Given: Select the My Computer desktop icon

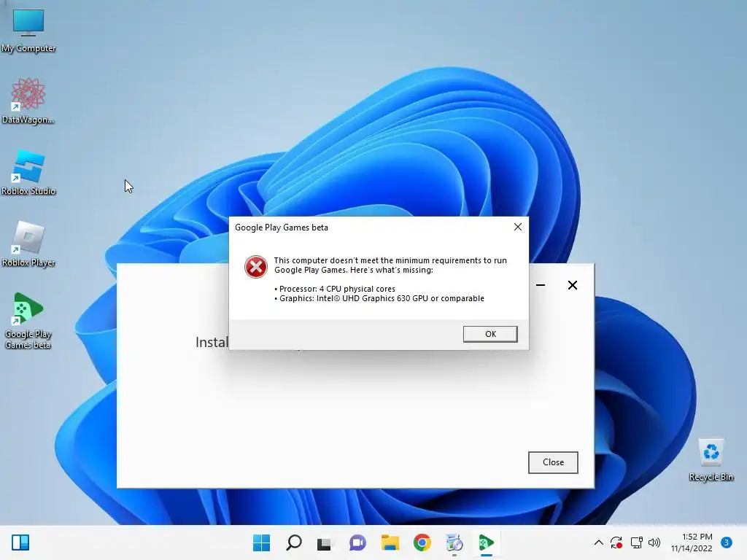Looking at the screenshot, I should (x=28, y=31).
